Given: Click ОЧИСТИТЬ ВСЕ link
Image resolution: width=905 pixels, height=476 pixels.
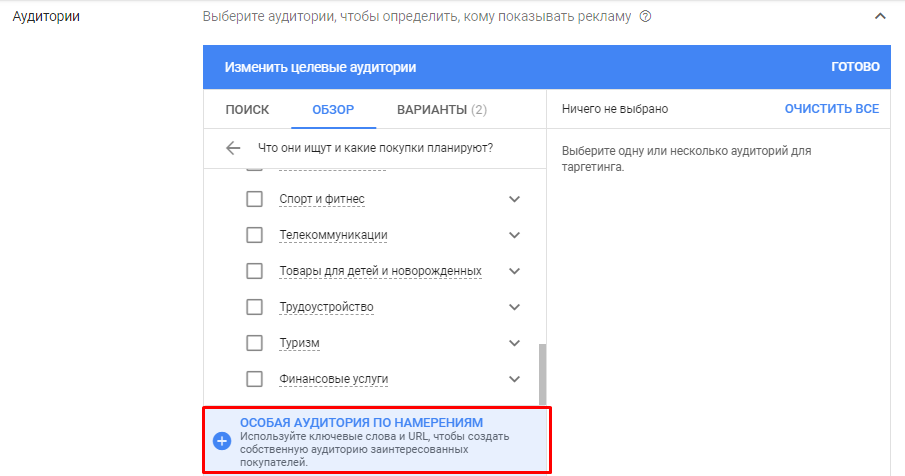Looking at the screenshot, I should [831, 108].
